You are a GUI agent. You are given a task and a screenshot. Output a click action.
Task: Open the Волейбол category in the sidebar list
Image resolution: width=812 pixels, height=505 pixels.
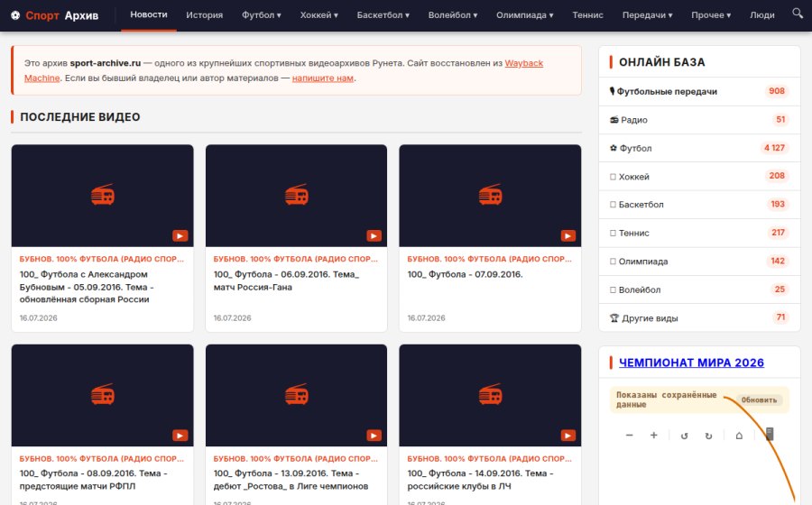point(699,289)
